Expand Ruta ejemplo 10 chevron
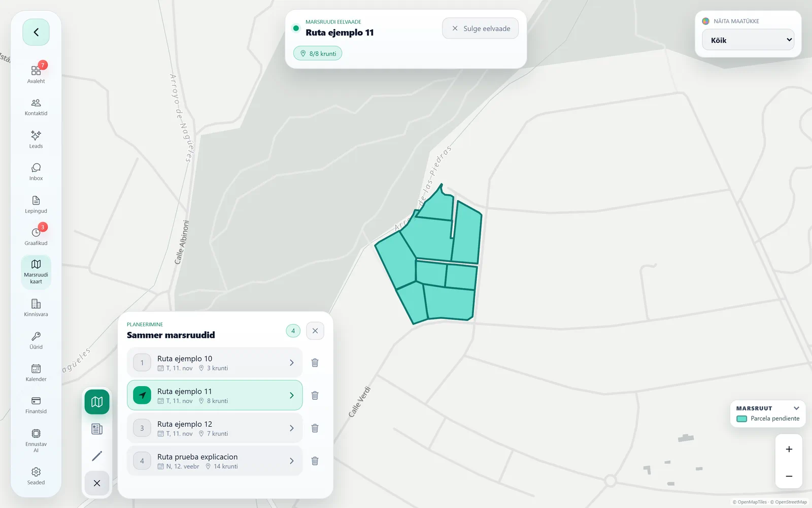The height and width of the screenshot is (508, 812). coord(291,363)
